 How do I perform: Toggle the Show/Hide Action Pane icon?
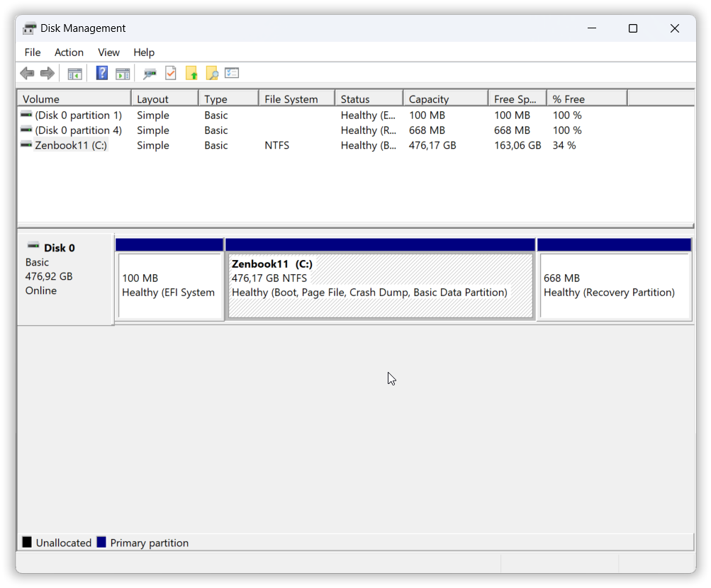pyautogui.click(x=123, y=73)
